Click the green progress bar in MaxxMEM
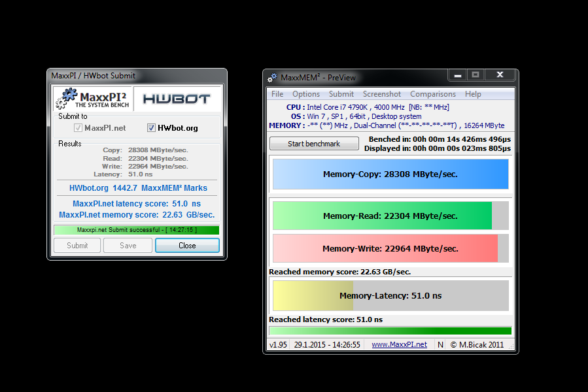The height and width of the screenshot is (392, 588). [390, 331]
